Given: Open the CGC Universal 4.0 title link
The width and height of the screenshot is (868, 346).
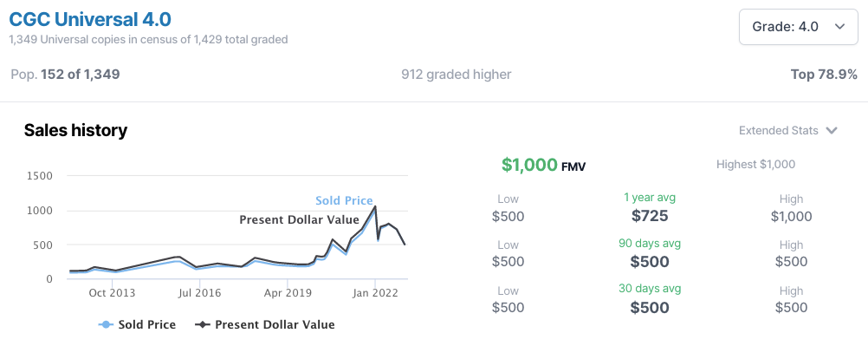Looking at the screenshot, I should 90,19.
